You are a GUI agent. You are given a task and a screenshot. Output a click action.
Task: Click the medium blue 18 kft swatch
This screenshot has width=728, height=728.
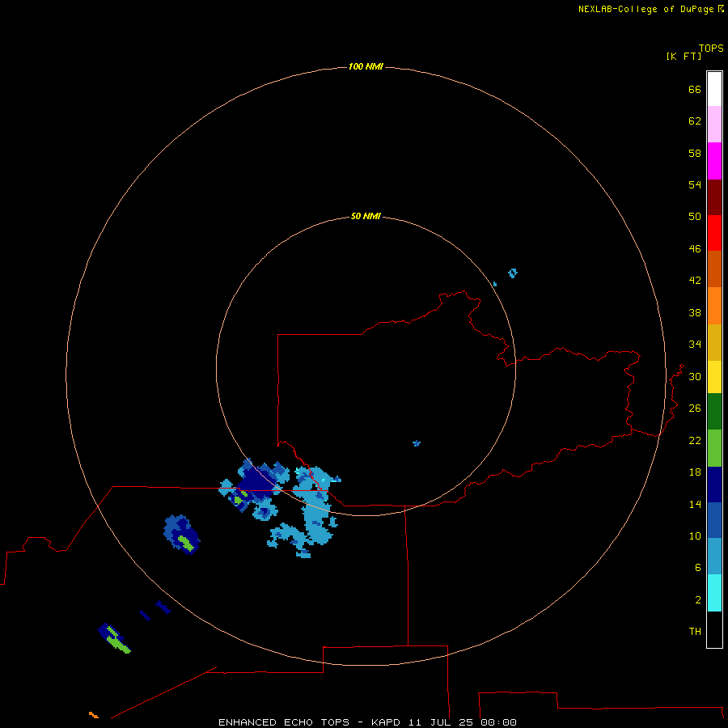(x=714, y=520)
